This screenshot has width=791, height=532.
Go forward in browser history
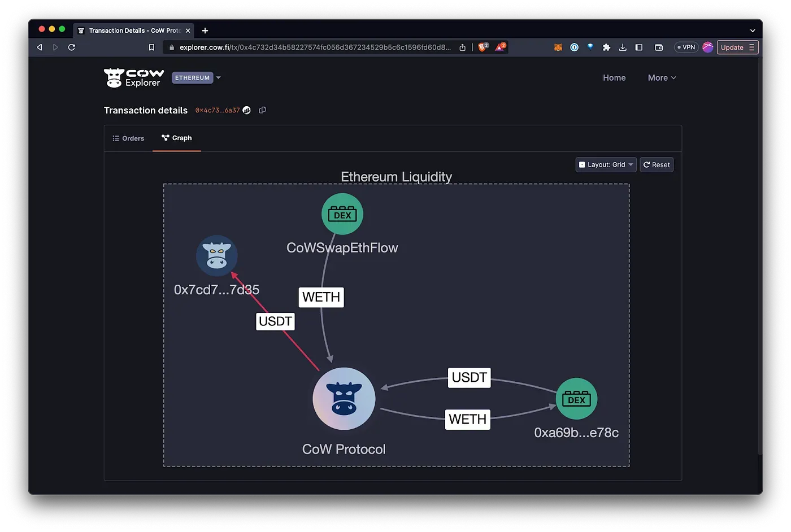[x=55, y=47]
